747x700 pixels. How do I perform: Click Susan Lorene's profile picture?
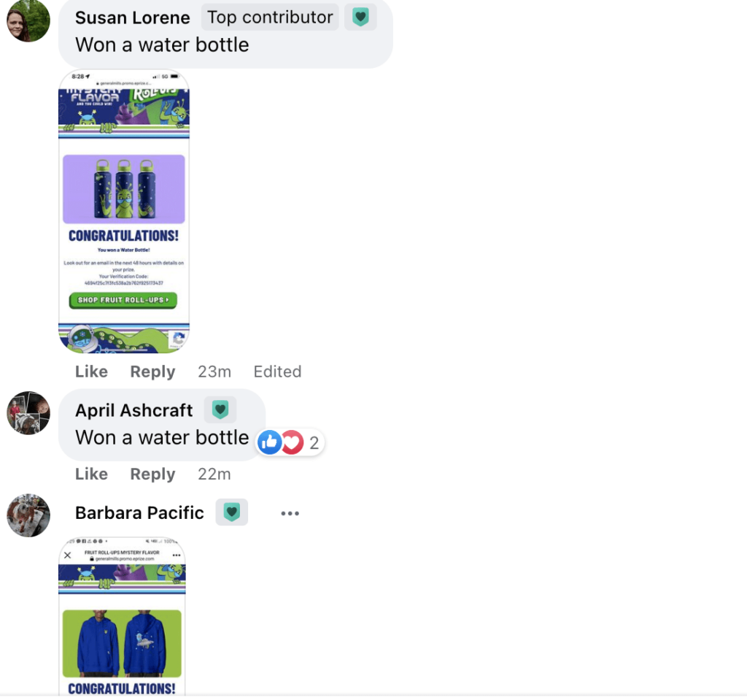click(x=28, y=20)
